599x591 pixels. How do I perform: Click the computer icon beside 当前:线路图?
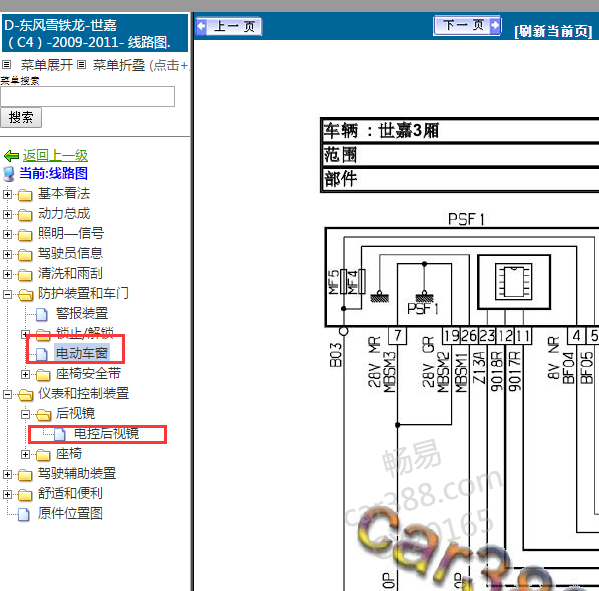coord(9,174)
